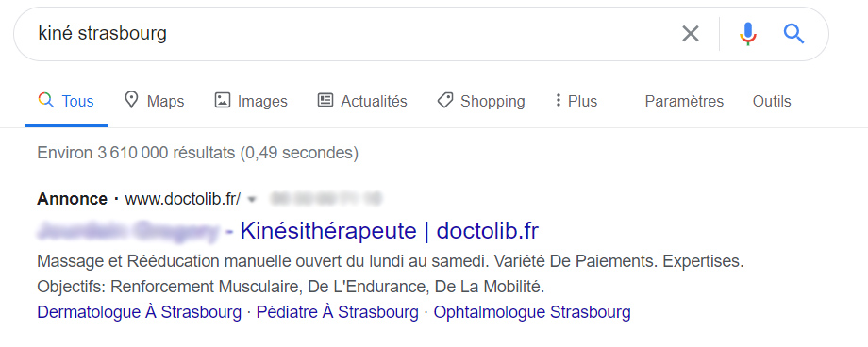Open the Paramètres menu

tap(684, 101)
